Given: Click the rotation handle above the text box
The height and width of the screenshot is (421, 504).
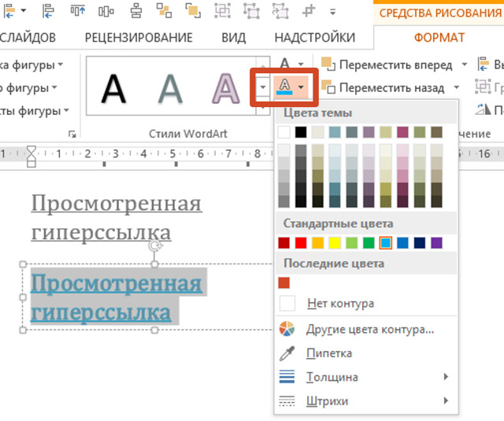Looking at the screenshot, I should point(155,246).
